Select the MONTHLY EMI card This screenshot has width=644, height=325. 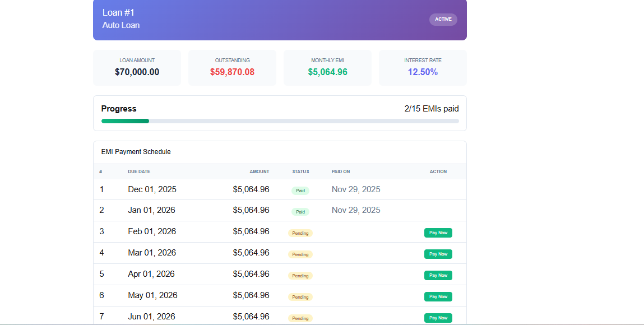327,67
